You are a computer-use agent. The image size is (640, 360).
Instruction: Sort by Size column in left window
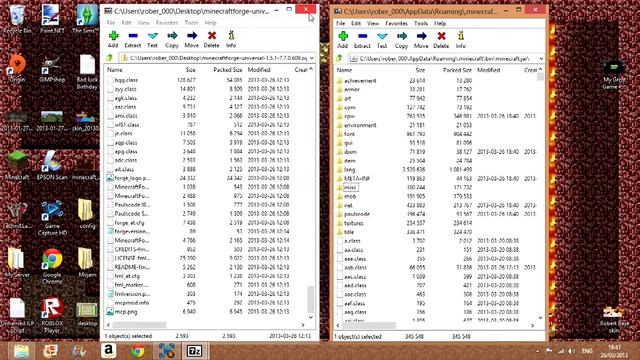(x=191, y=70)
